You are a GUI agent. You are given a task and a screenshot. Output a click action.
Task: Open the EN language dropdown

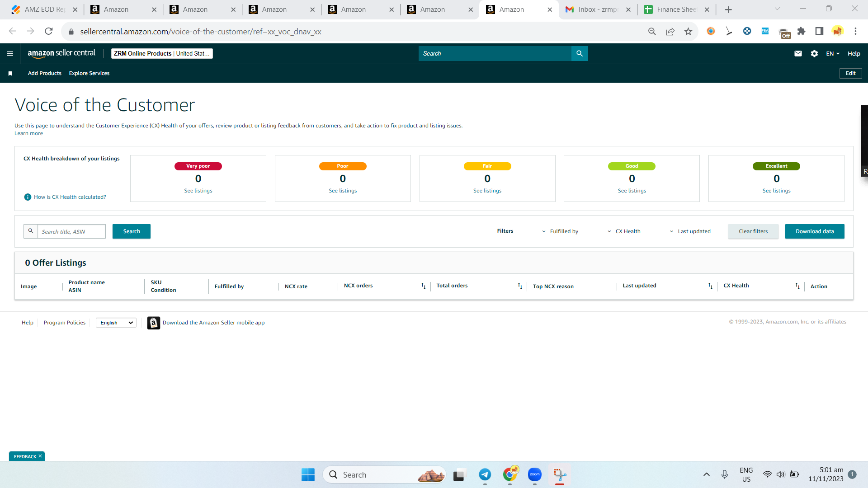(x=833, y=53)
